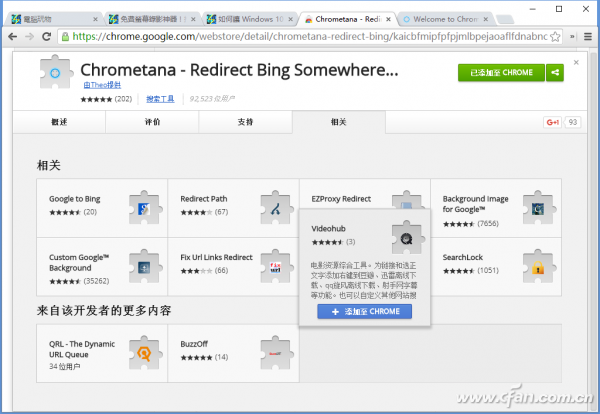Click the Background Image for Google™ title
The width and height of the screenshot is (600, 414).
(476, 204)
